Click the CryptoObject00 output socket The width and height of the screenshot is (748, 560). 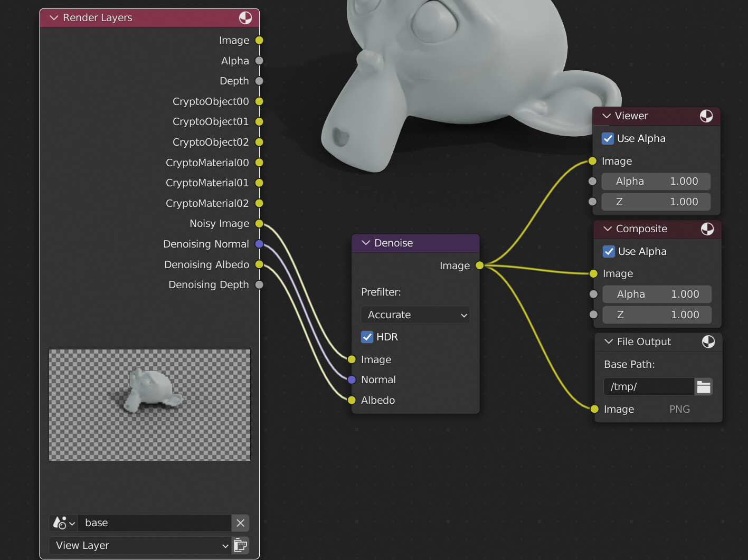(x=259, y=101)
